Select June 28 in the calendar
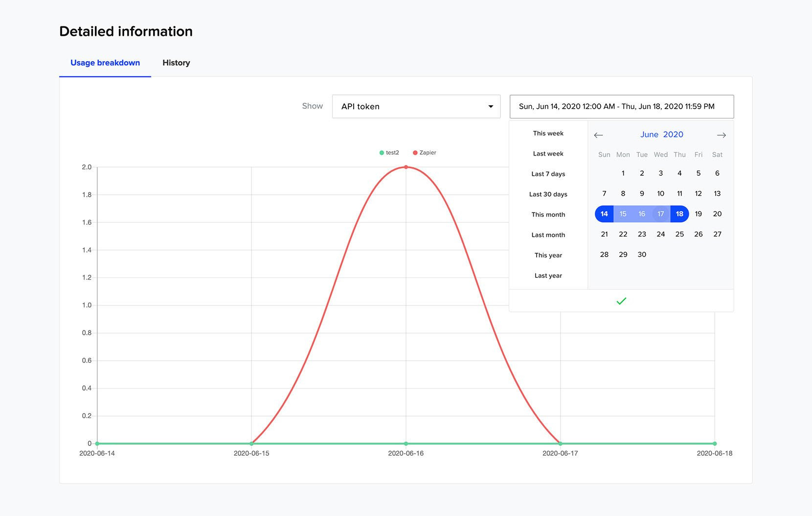This screenshot has width=812, height=516. [604, 255]
